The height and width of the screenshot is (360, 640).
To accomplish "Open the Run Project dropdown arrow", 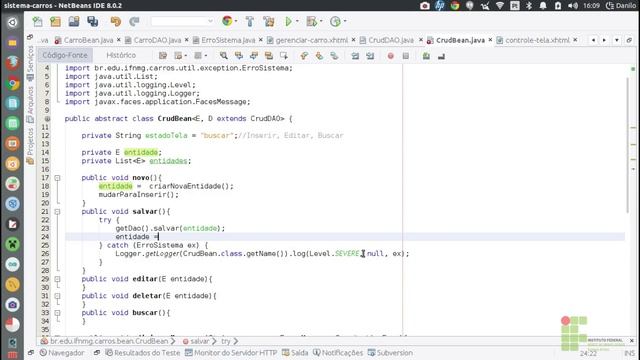I will (297, 21).
